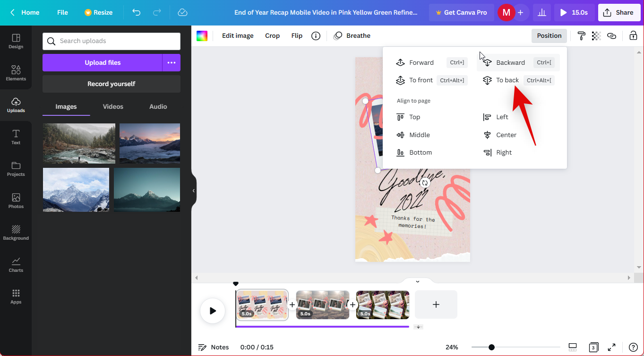Select the Uploads sidebar tab
The height and width of the screenshot is (356, 644).
pos(16,105)
